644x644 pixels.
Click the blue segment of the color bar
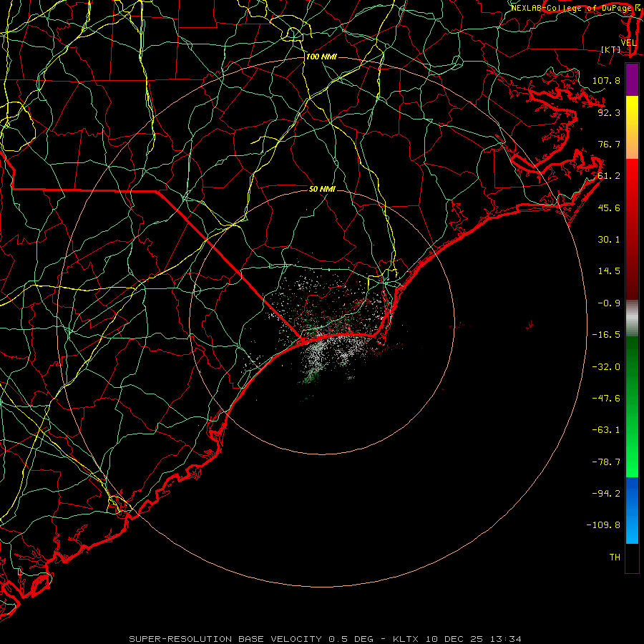[632, 510]
